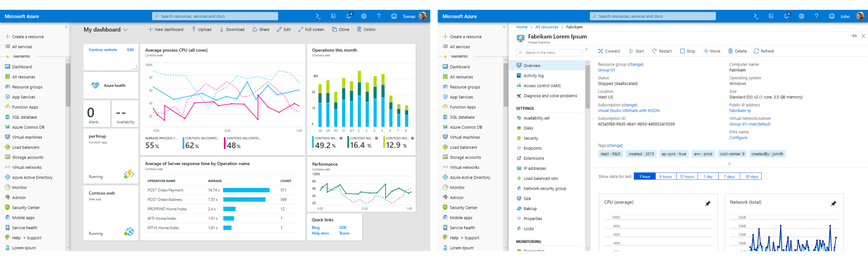
Task: Open the Help docs quick link
Action: 320,233
